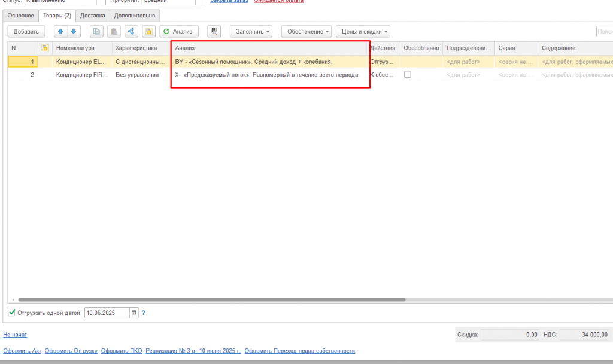Expand the Цены и скидки dropdown
The width and height of the screenshot is (613, 364).
(x=363, y=31)
